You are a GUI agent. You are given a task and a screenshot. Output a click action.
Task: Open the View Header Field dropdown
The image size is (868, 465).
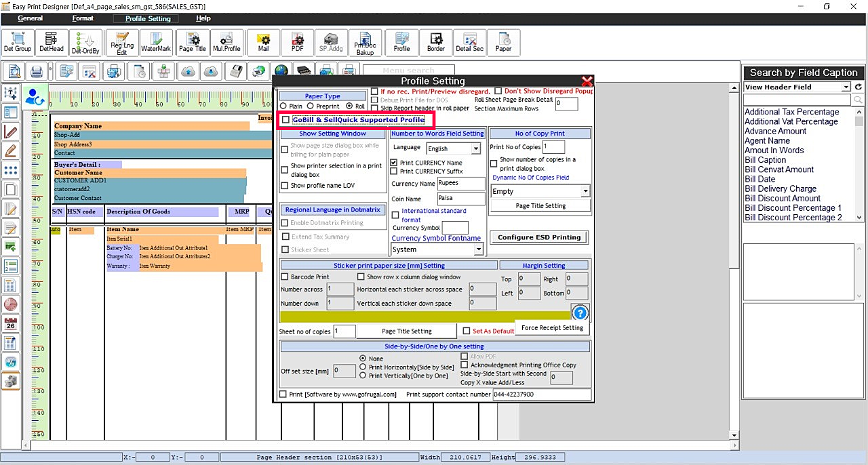pyautogui.click(x=846, y=87)
